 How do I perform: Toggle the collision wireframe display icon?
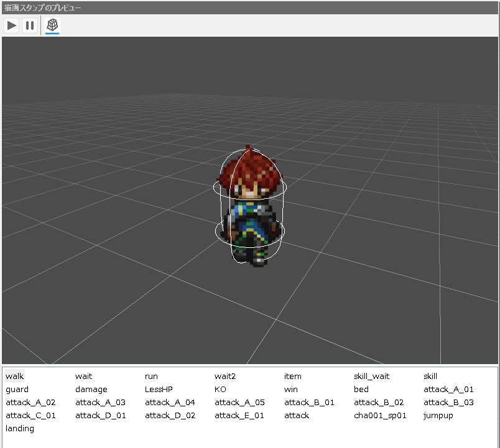tap(53, 25)
